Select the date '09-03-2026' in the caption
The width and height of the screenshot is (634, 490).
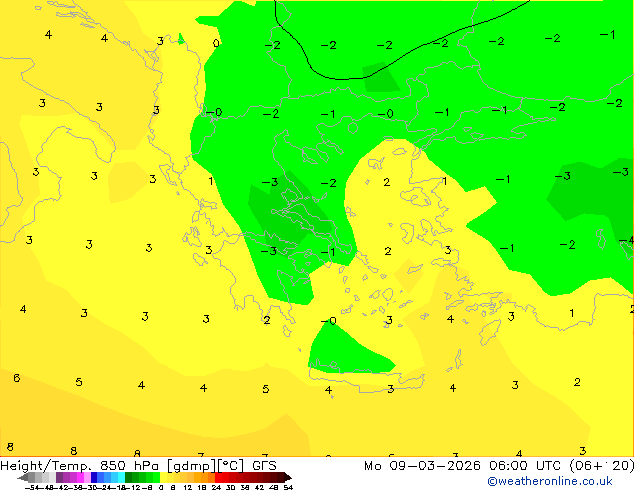click(x=435, y=466)
